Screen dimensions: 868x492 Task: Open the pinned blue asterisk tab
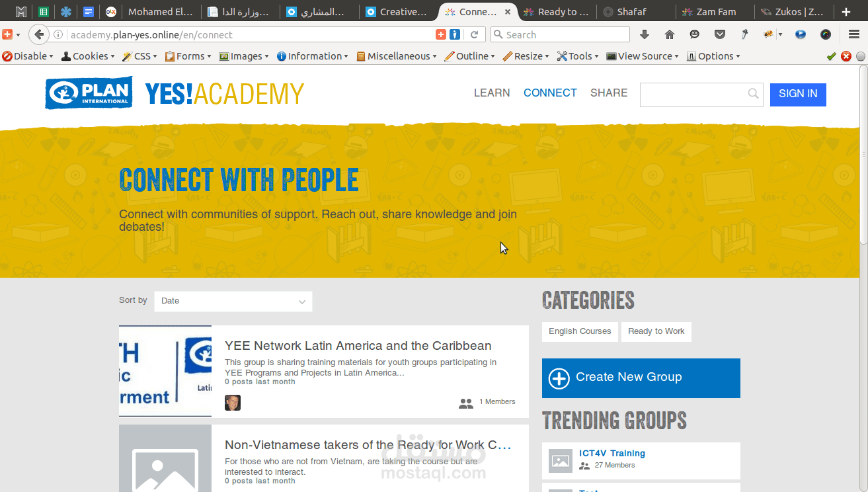click(x=65, y=12)
